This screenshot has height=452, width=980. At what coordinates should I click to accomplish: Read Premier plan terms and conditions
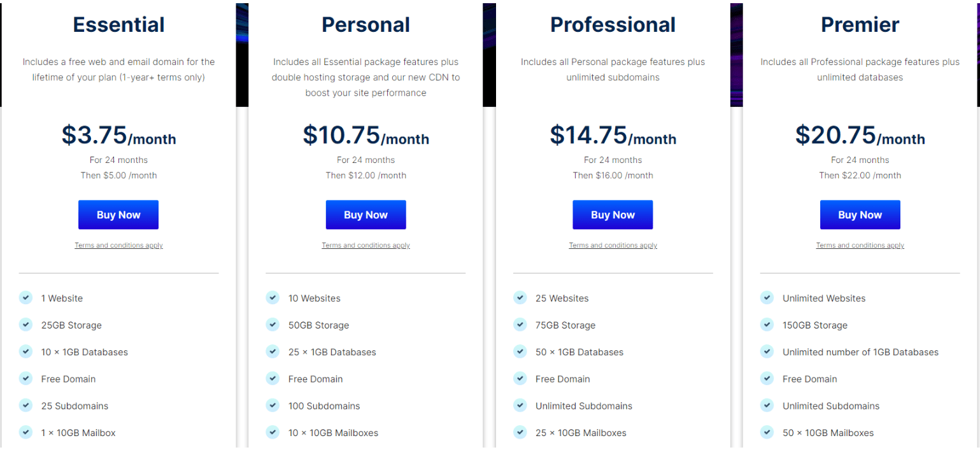coord(860,246)
